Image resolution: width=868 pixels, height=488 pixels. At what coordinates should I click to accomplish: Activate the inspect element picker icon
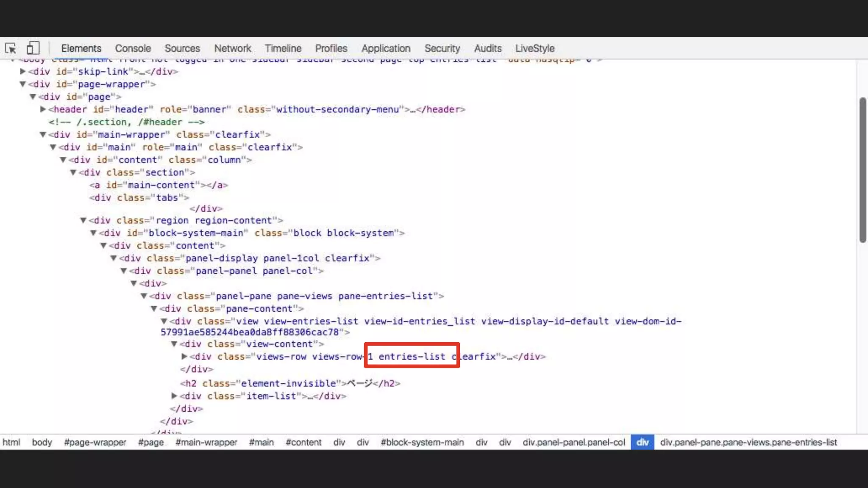[11, 48]
